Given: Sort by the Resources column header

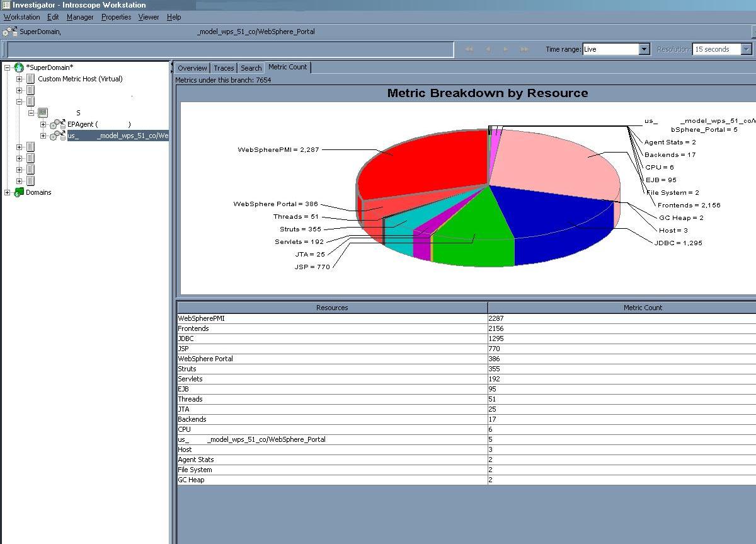Looking at the screenshot, I should [332, 308].
